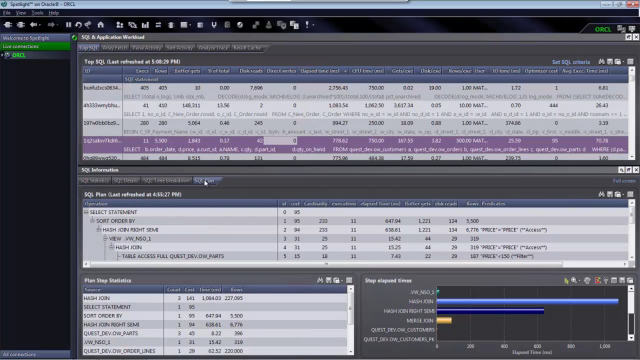The width and height of the screenshot is (640, 360).
Task: Click the opposing arrows icon in the main toolbar
Action: tap(158, 25)
